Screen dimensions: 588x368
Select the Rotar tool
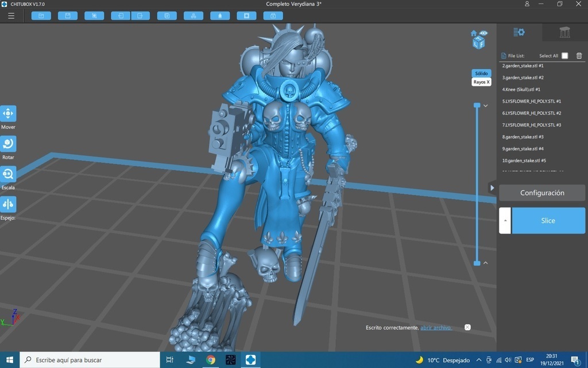click(8, 144)
